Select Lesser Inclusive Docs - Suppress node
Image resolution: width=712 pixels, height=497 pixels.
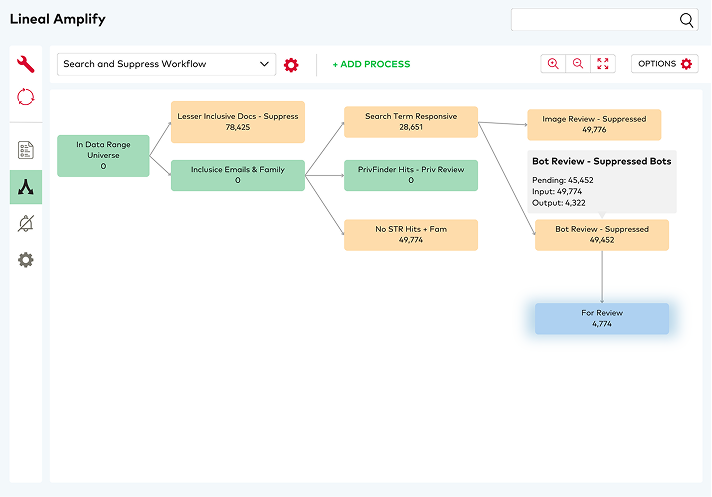click(x=238, y=122)
